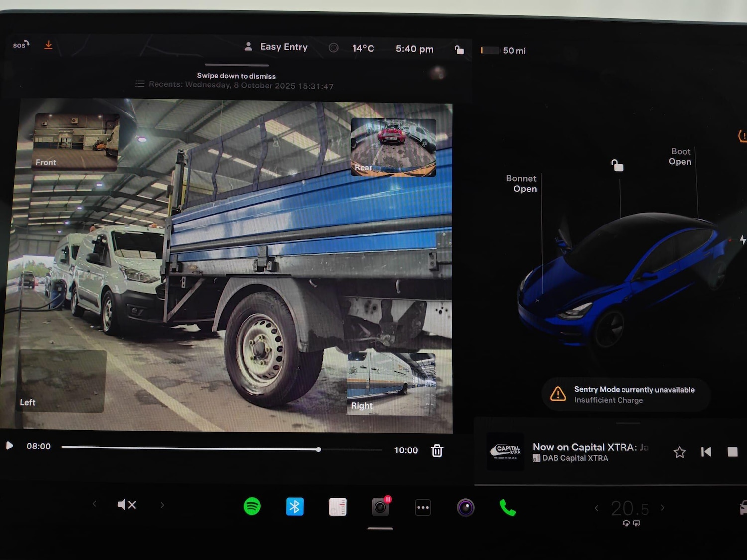Open the Easy Entry driver profile
Image resolution: width=747 pixels, height=560 pixels.
click(x=276, y=47)
